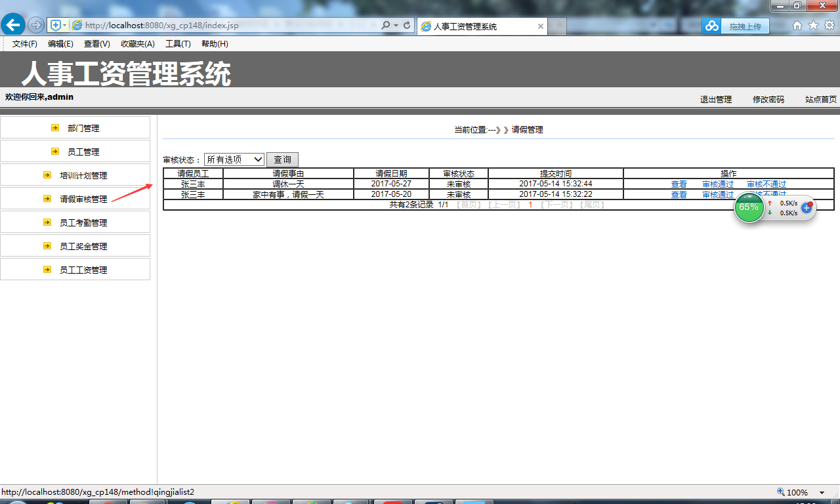Open the 工具(T) menu
The width and height of the screenshot is (840, 504).
click(x=178, y=44)
